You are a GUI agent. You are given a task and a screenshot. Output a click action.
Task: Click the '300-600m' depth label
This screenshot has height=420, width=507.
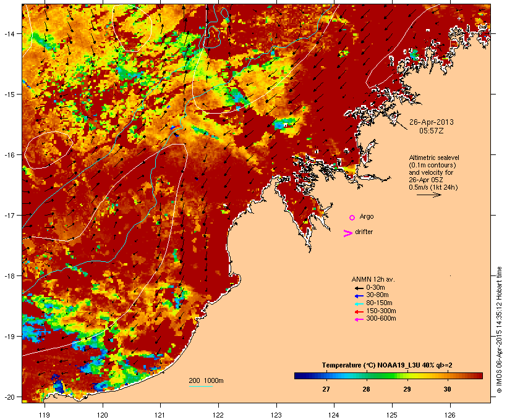pos(381,319)
